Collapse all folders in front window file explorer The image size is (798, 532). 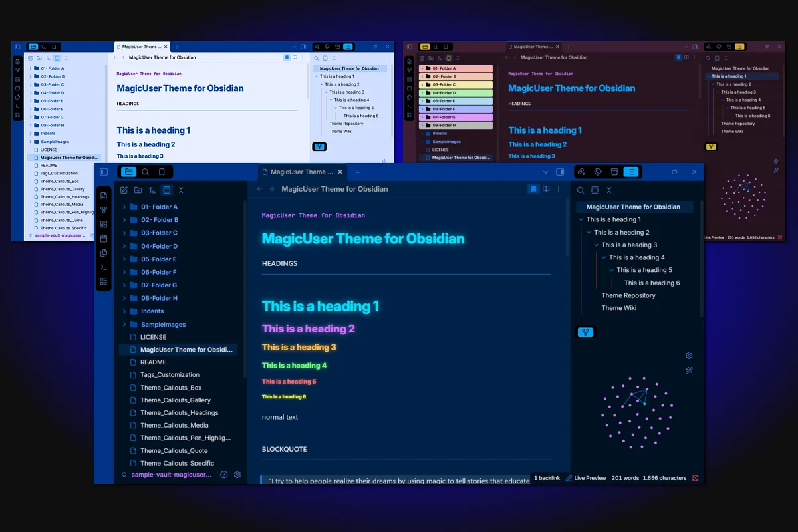pyautogui.click(x=181, y=190)
